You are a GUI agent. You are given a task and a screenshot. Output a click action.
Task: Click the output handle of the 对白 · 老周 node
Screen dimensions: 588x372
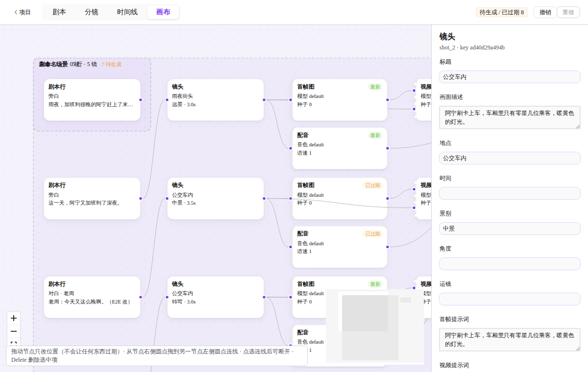pos(141,297)
